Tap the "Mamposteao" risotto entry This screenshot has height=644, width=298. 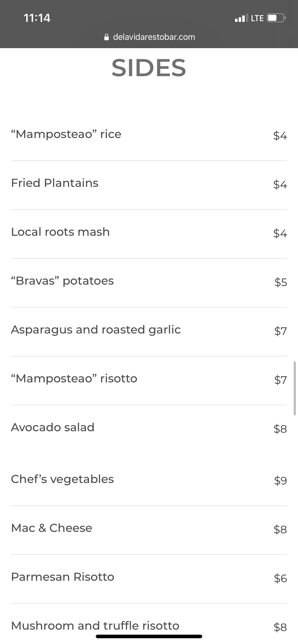tap(74, 379)
